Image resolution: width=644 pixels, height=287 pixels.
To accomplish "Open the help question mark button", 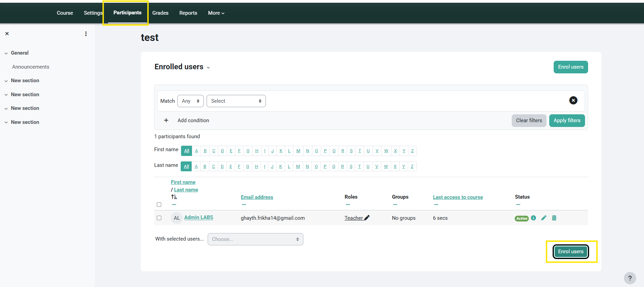I will coord(630,278).
